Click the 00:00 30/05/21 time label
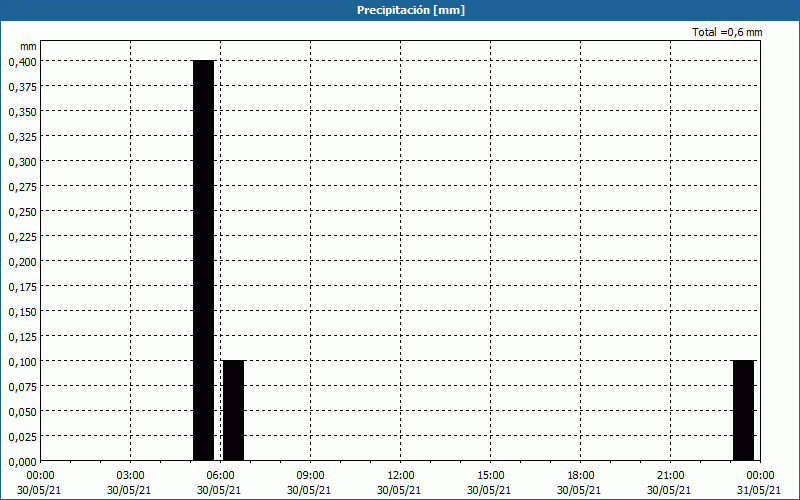This screenshot has height=500, width=800. pyautogui.click(x=39, y=483)
